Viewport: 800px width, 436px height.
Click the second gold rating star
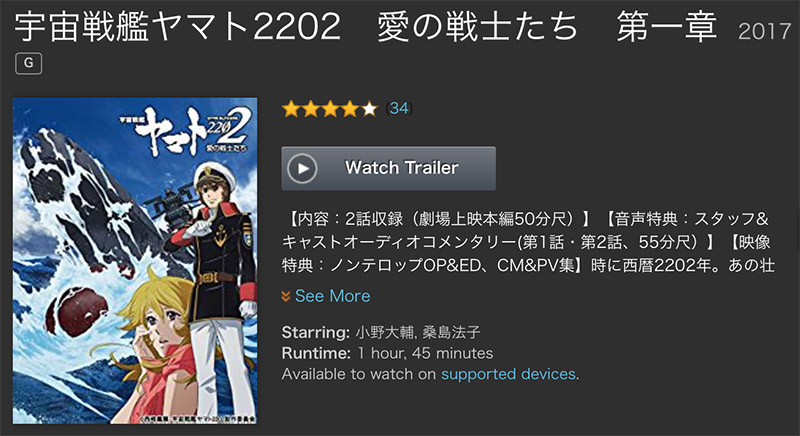[311, 109]
